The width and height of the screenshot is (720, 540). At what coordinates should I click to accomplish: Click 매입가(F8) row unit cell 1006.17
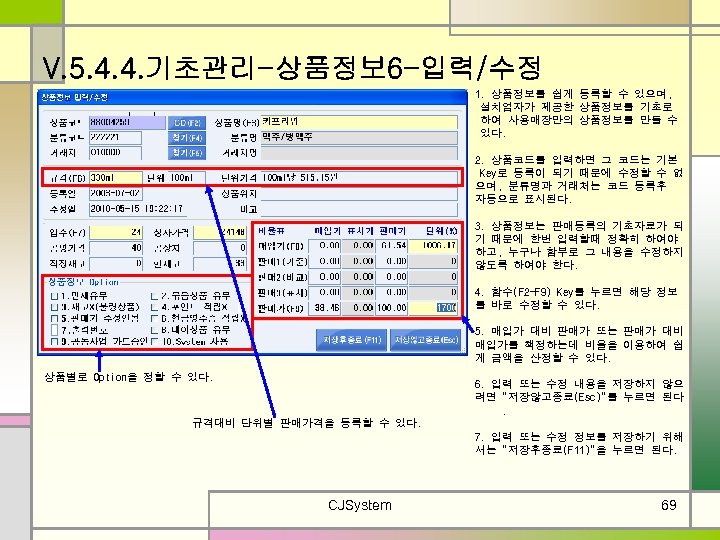pos(433,246)
